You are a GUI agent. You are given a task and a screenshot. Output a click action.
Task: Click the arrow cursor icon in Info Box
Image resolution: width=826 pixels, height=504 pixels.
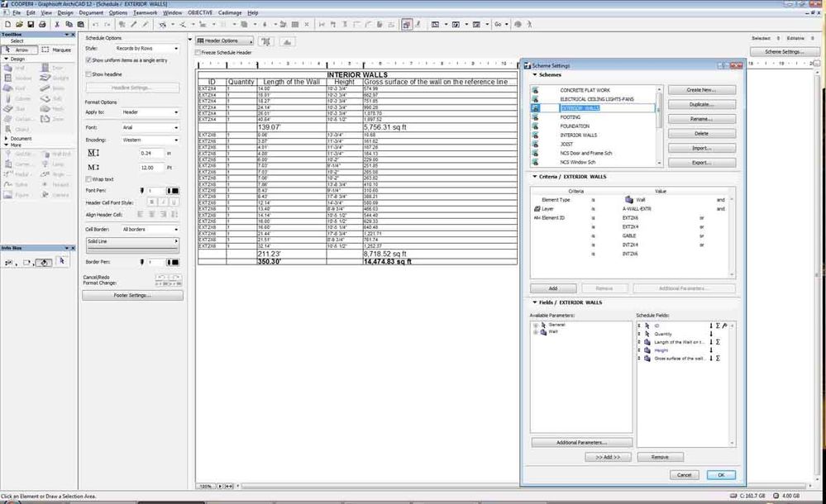tap(62, 261)
